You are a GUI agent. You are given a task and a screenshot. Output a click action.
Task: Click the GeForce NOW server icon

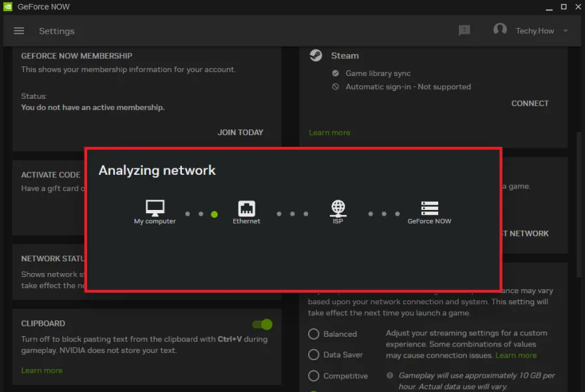click(x=430, y=208)
